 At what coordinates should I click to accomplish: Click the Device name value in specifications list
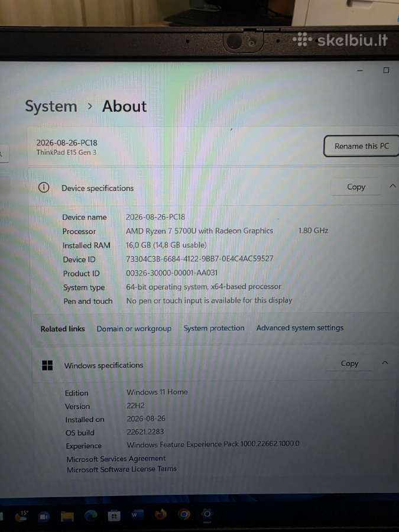tap(155, 217)
